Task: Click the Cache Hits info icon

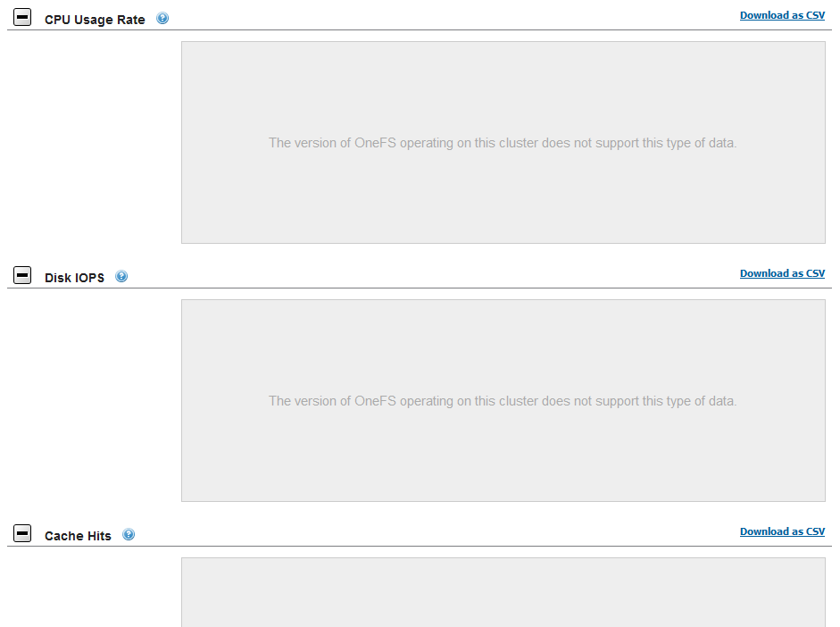Action: click(129, 534)
